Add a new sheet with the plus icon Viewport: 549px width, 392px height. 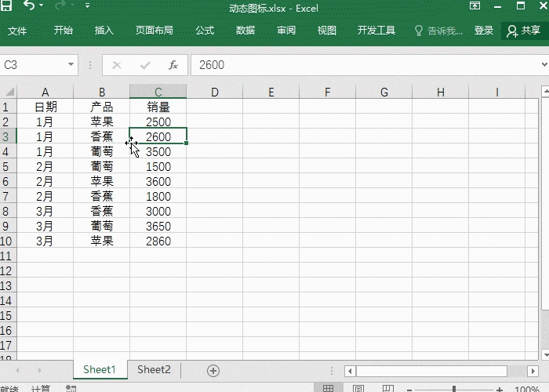pyautogui.click(x=213, y=371)
